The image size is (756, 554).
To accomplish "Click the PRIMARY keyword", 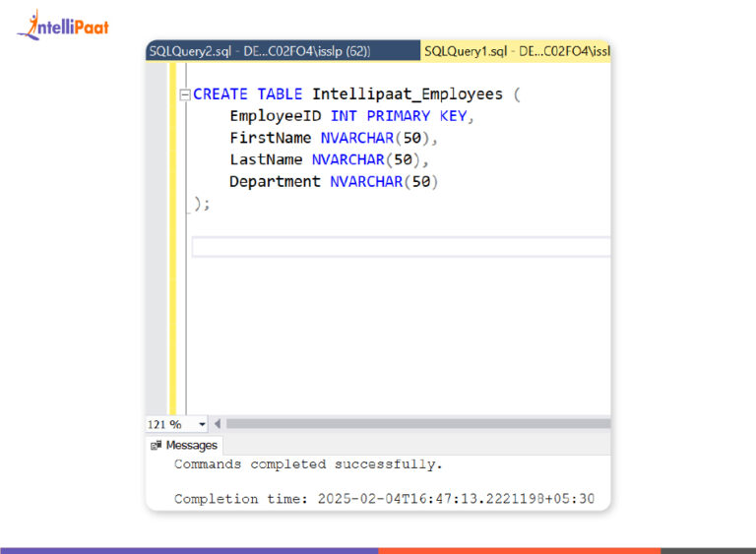I will coord(399,116).
